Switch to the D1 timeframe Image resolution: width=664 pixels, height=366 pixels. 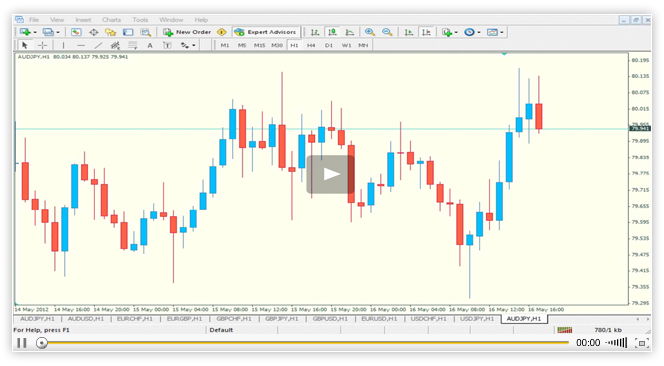pos(329,45)
